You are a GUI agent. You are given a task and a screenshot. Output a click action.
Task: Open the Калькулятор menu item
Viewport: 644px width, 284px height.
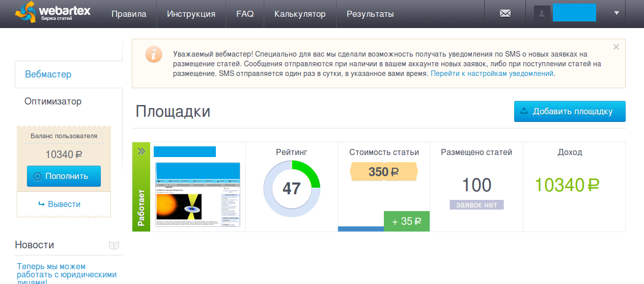coord(300,14)
